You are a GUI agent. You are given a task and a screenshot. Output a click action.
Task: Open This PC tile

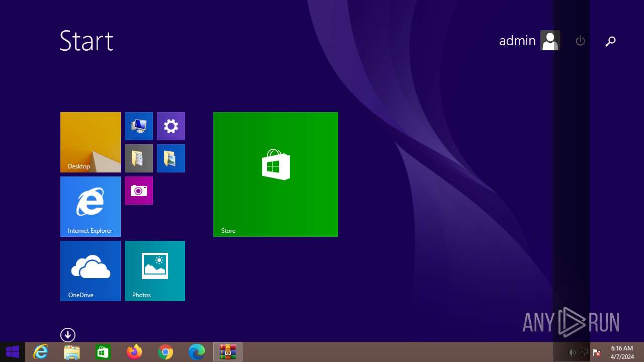[x=139, y=126]
